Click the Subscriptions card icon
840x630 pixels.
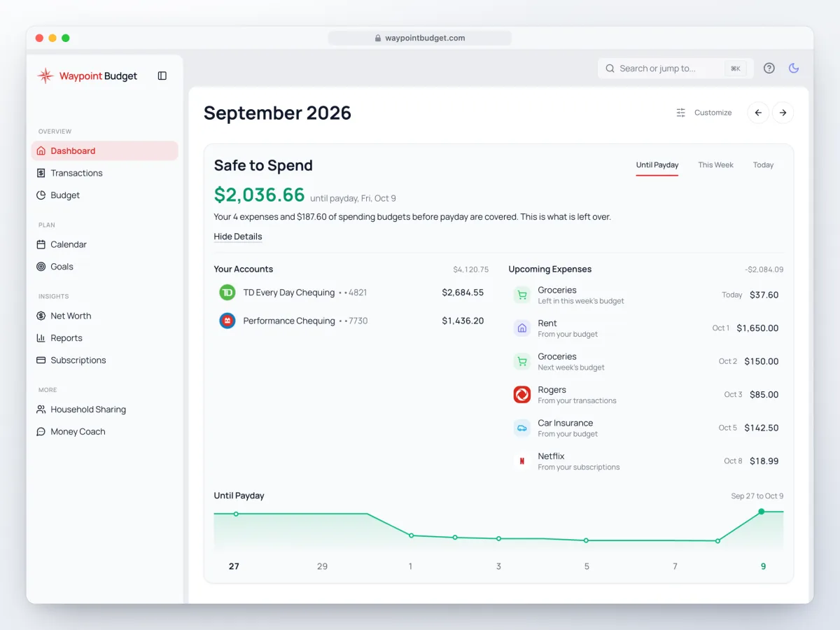[41, 360]
